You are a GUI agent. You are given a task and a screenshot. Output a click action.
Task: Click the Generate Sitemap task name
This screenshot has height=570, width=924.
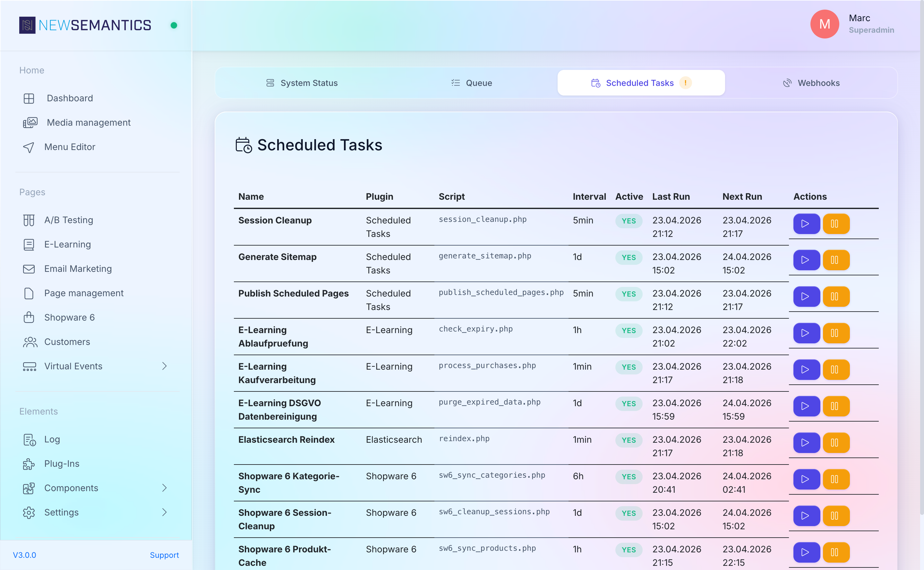pos(277,257)
